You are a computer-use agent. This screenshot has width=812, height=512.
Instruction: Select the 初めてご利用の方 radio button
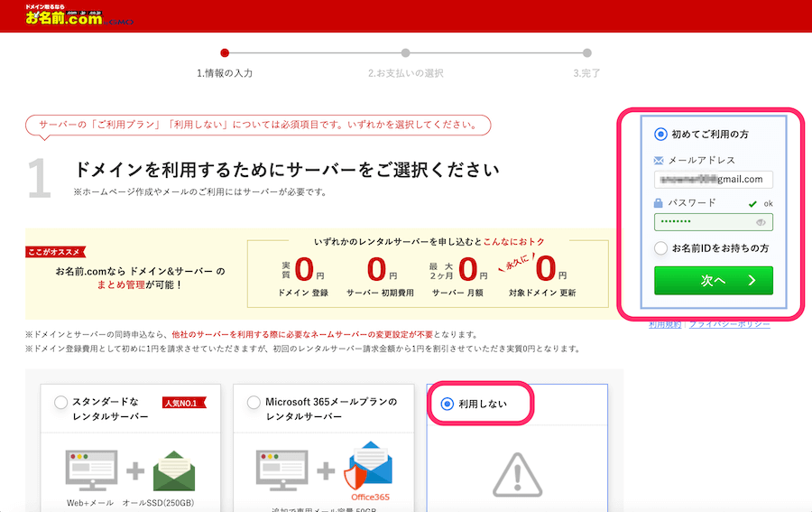coord(660,135)
